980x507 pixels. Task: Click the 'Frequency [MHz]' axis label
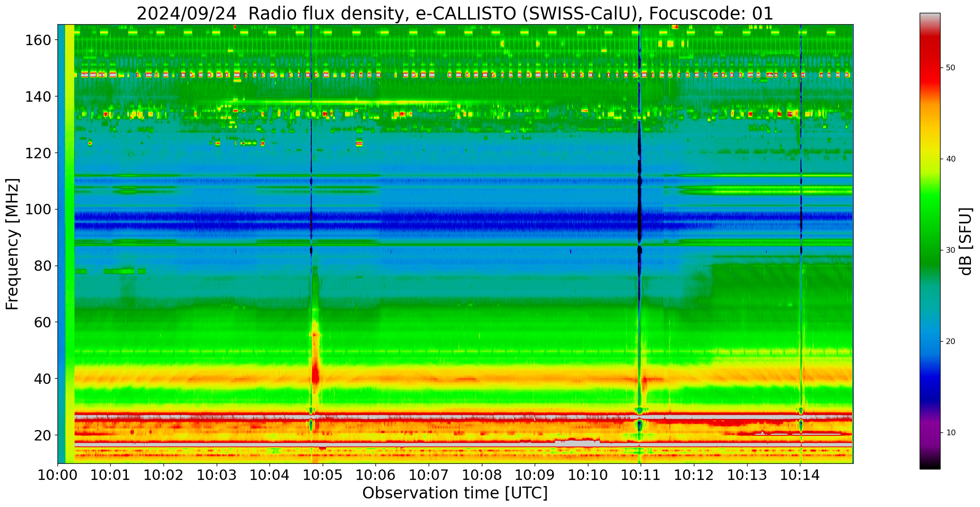pos(13,244)
